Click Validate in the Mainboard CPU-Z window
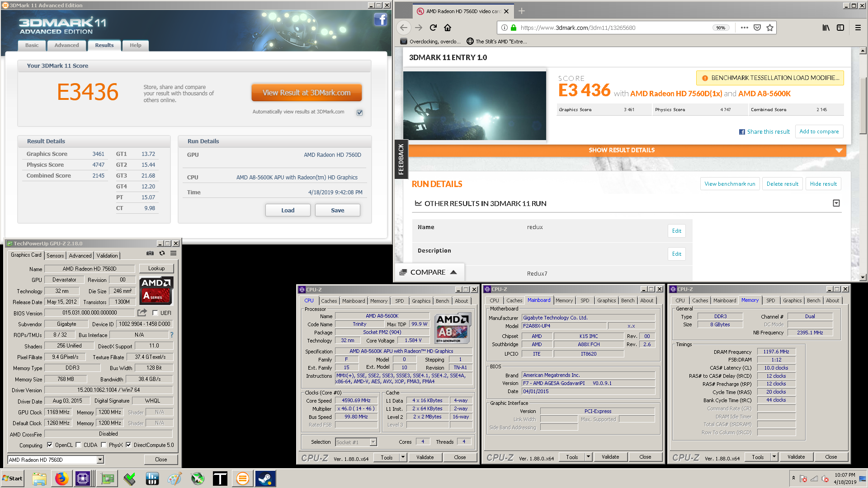 pos(610,457)
